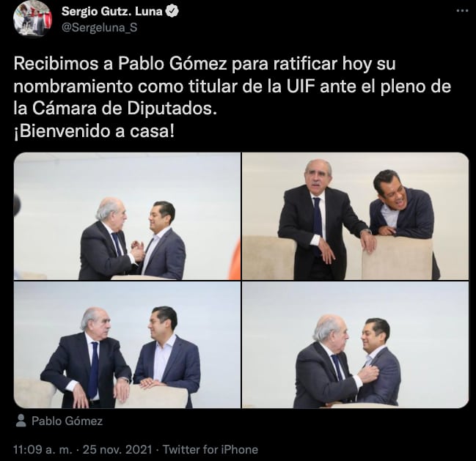Click the ¡Bienvenido a casa! line of the tweet

tap(94, 131)
